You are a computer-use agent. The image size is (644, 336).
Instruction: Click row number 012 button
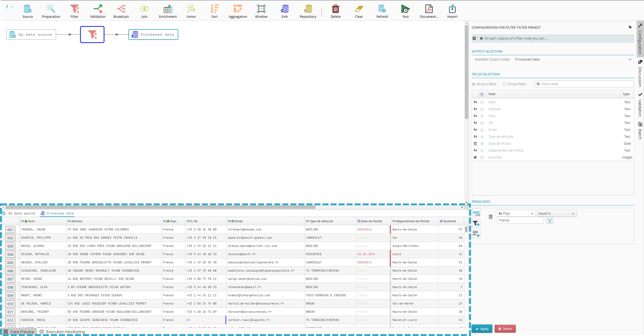pos(10,320)
